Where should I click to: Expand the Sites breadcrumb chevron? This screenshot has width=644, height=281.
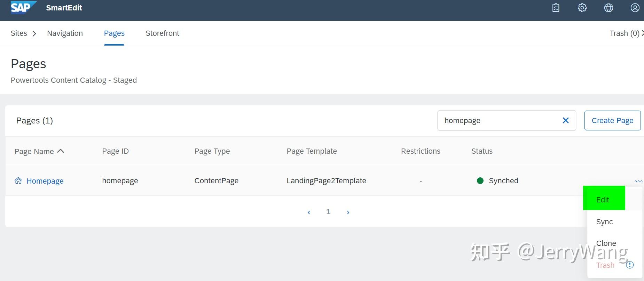point(34,33)
